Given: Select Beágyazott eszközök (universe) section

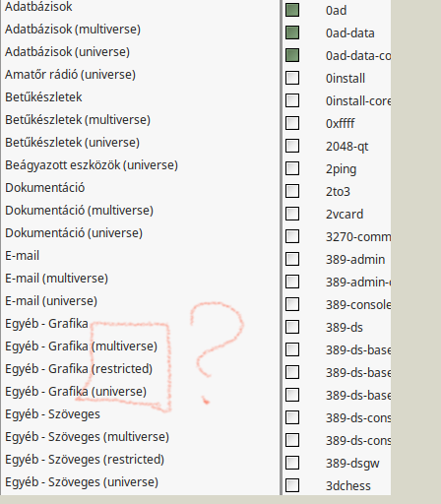Looking at the screenshot, I should [92, 165].
